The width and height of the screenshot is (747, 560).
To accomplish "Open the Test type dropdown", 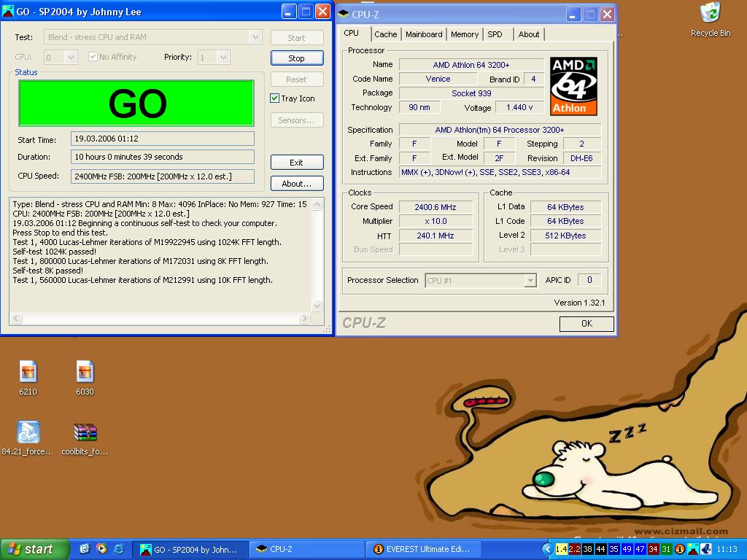I will [x=255, y=37].
